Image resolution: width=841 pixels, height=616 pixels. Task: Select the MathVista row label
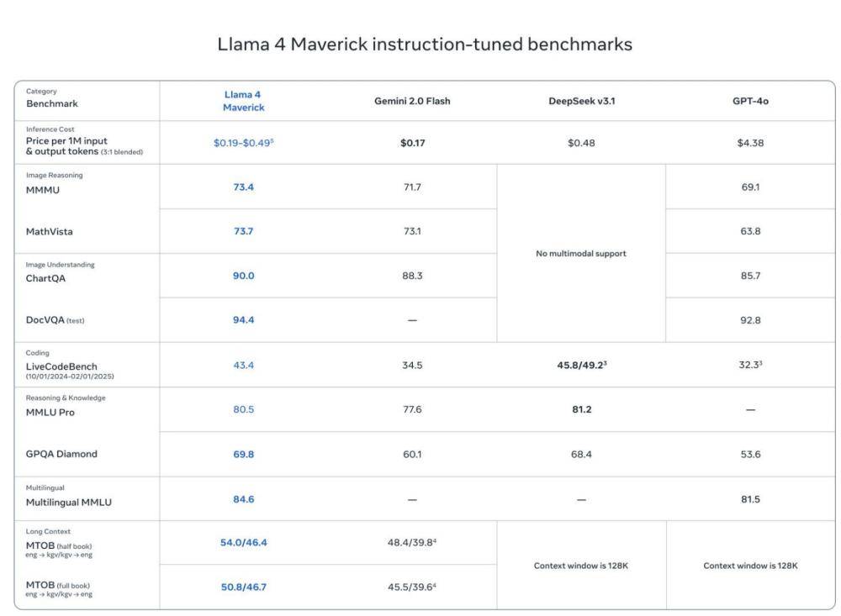click(x=49, y=232)
